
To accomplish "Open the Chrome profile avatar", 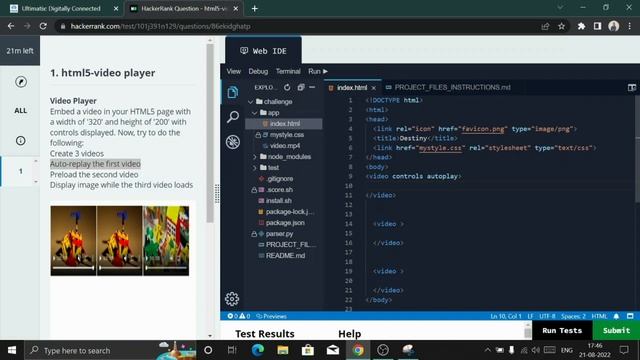I will (613, 26).
